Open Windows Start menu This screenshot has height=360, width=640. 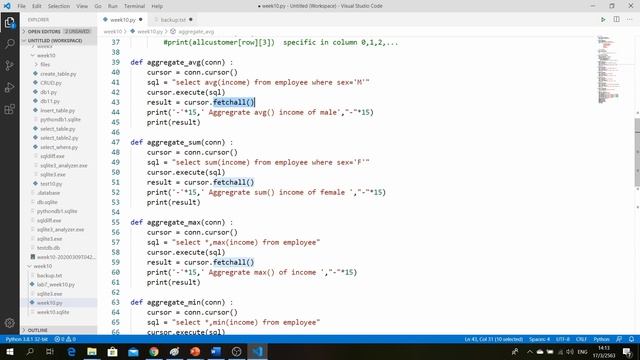pyautogui.click(x=9, y=351)
